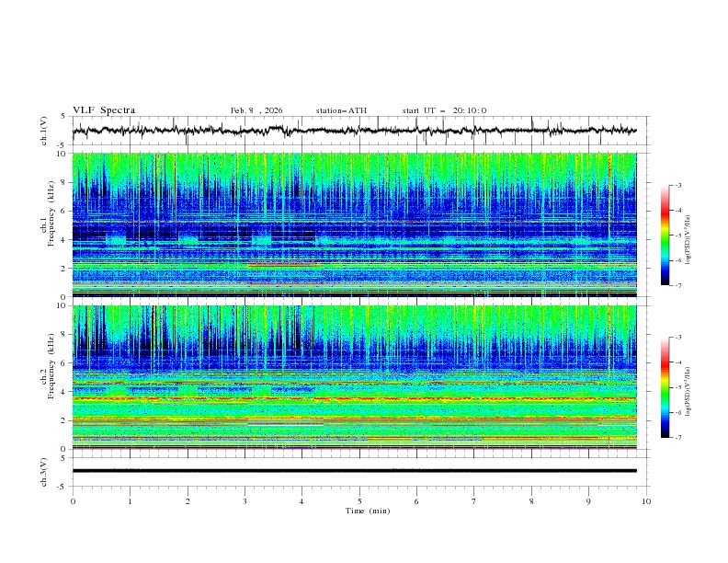Click the 10 kHz tick on ch.2 frequency axis
This screenshot has width=728, height=563.
pyautogui.click(x=63, y=305)
